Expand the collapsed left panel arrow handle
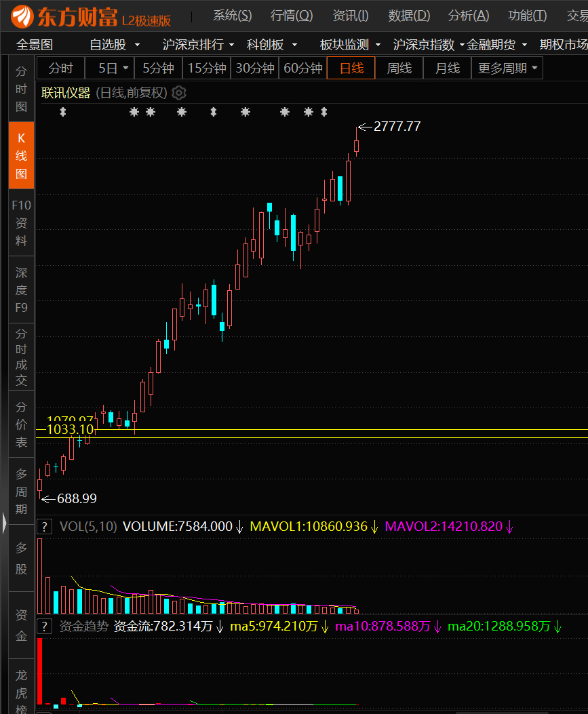588x714 pixels. point(4,523)
